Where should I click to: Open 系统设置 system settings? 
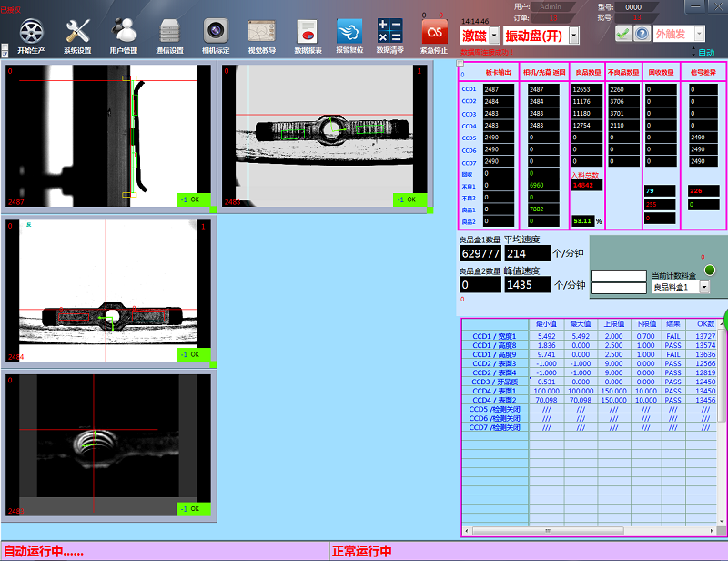[x=77, y=35]
